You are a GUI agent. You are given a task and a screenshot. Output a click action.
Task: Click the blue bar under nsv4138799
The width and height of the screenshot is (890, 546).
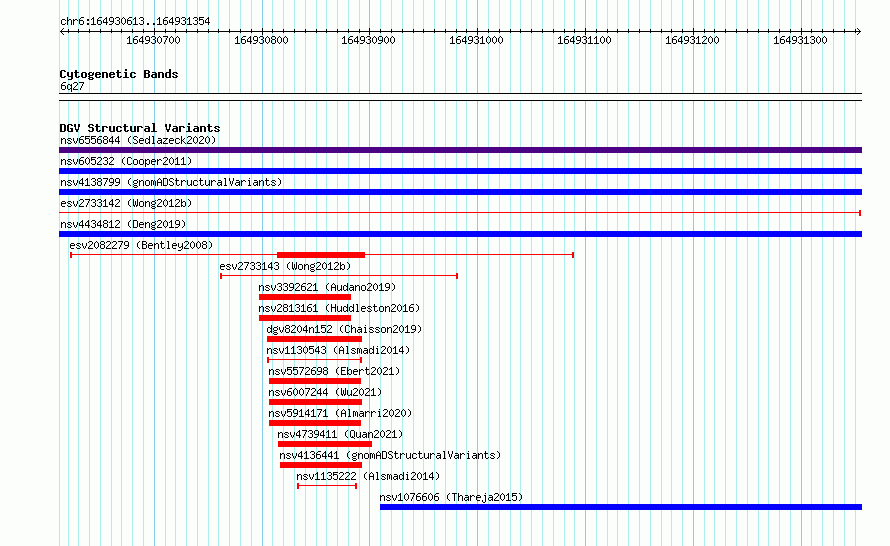pyautogui.click(x=460, y=192)
